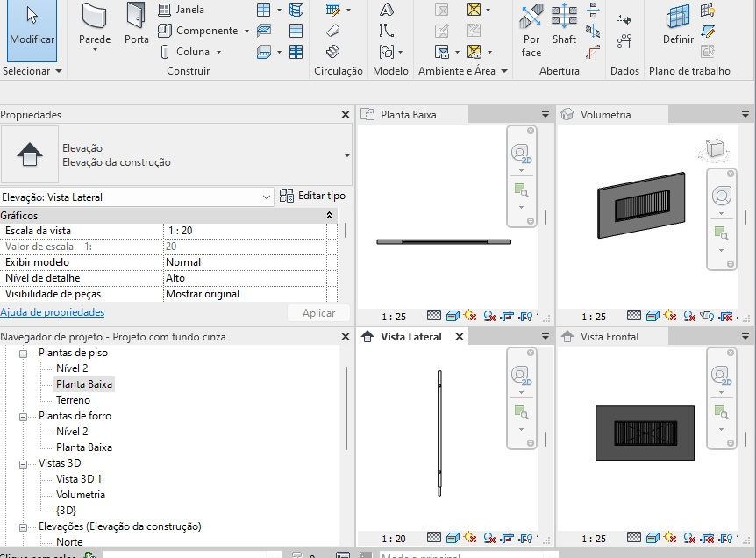This screenshot has width=756, height=558.
Task: Click the level tool in Dados
Action: tap(624, 20)
